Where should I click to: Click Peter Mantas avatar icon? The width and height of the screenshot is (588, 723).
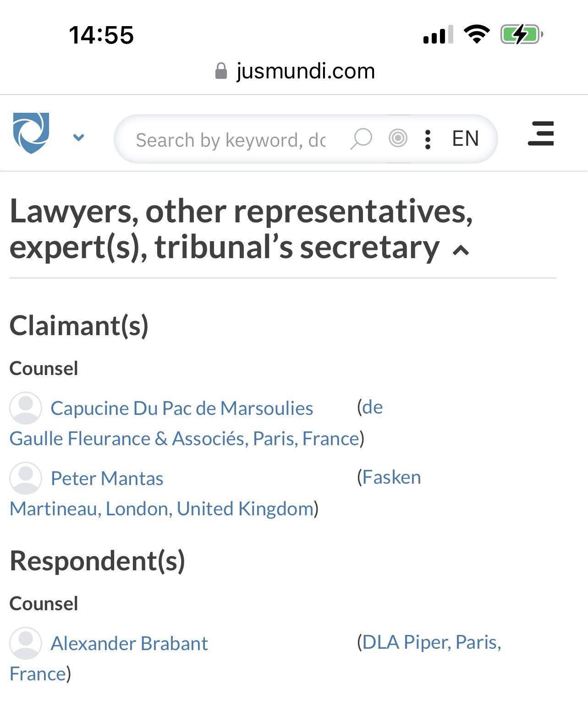(26, 478)
